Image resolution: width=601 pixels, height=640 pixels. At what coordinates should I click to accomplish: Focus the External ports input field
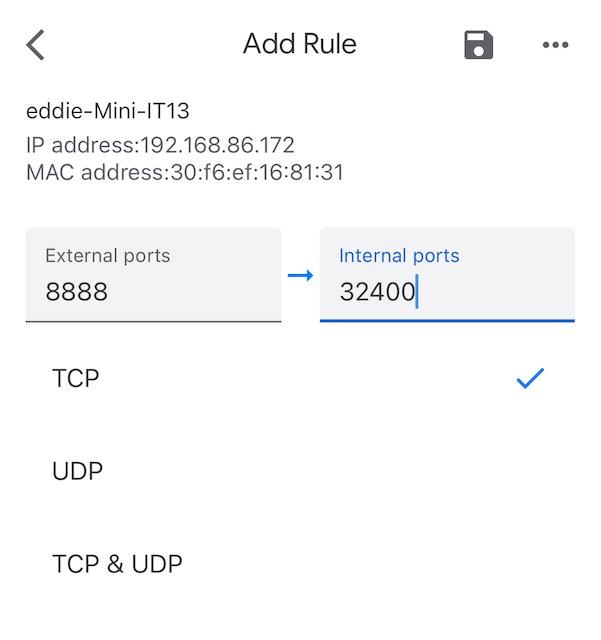coord(153,275)
